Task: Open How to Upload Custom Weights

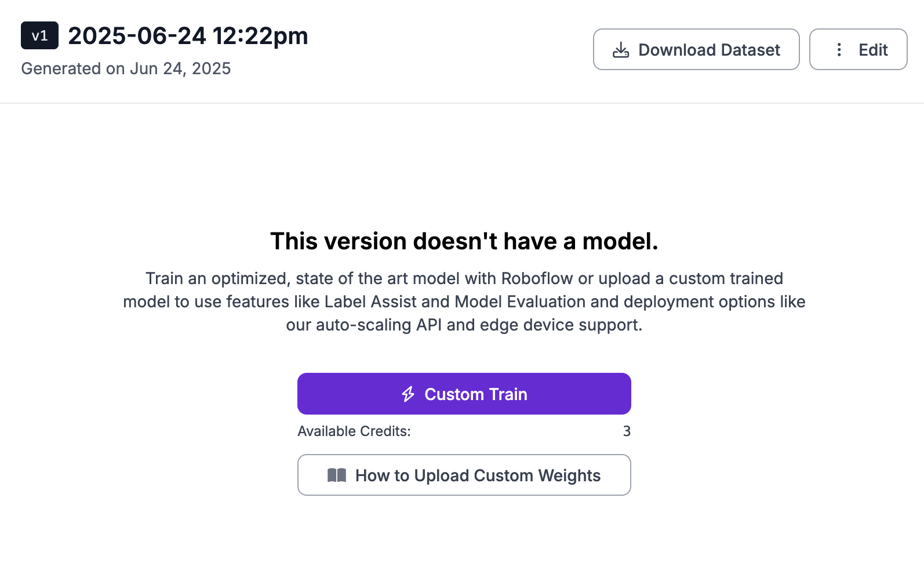Action: (x=464, y=475)
